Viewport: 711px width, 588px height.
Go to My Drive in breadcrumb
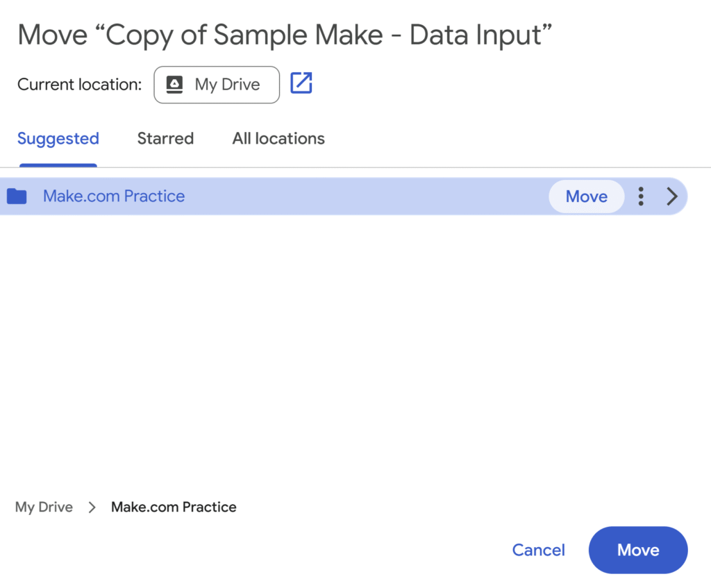44,507
